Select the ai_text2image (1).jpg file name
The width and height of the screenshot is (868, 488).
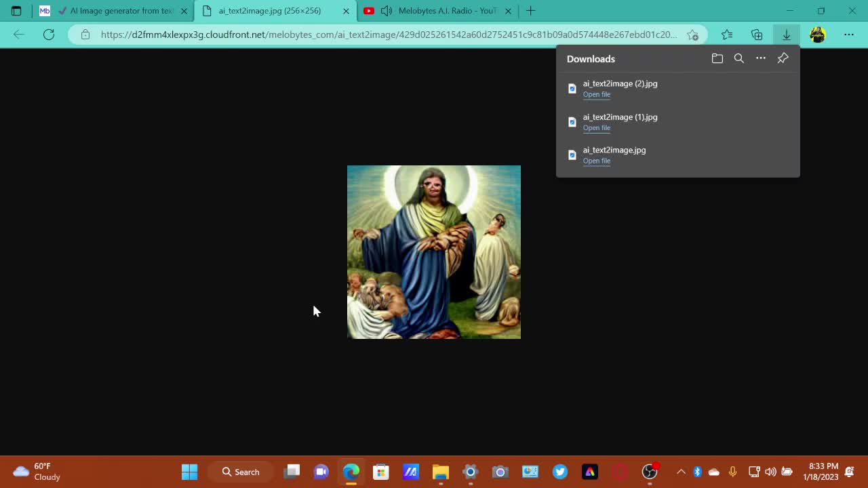[620, 117]
